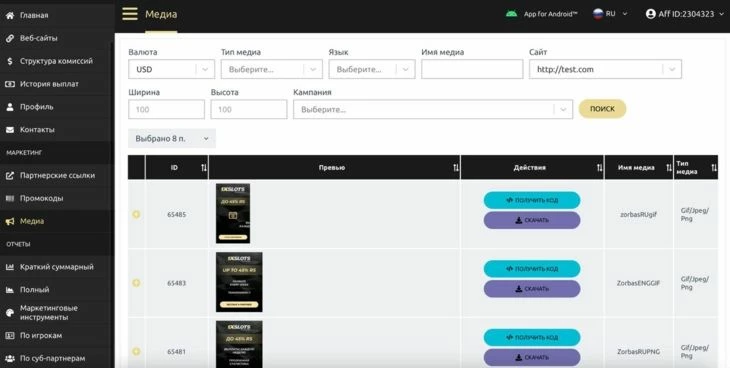
Task: Open Промокоды in the sidebar
Action: click(57, 198)
